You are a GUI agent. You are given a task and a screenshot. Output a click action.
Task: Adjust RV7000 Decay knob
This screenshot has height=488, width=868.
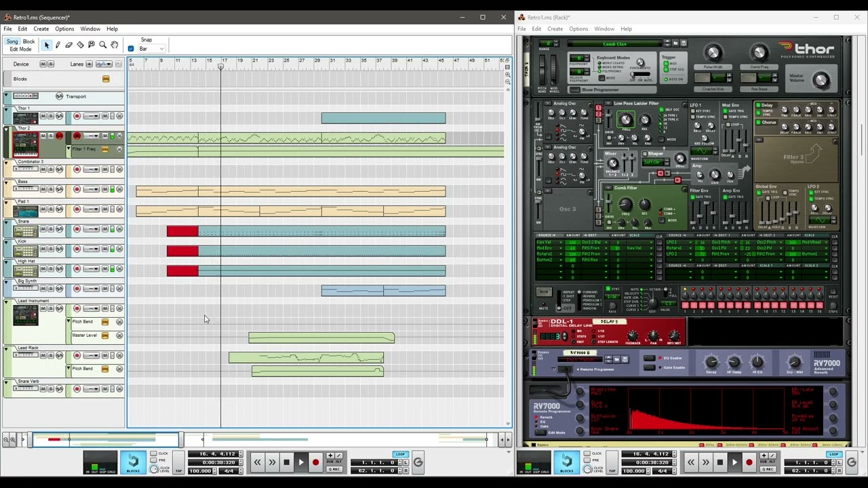click(711, 361)
